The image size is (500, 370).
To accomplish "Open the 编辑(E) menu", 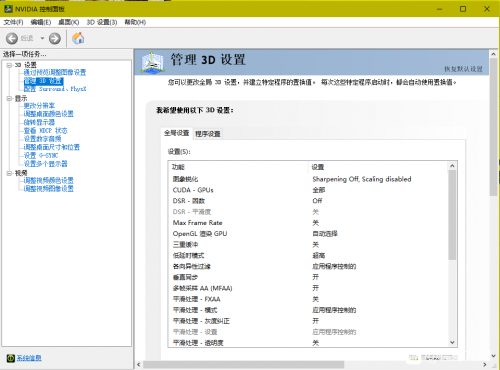I will coord(41,22).
